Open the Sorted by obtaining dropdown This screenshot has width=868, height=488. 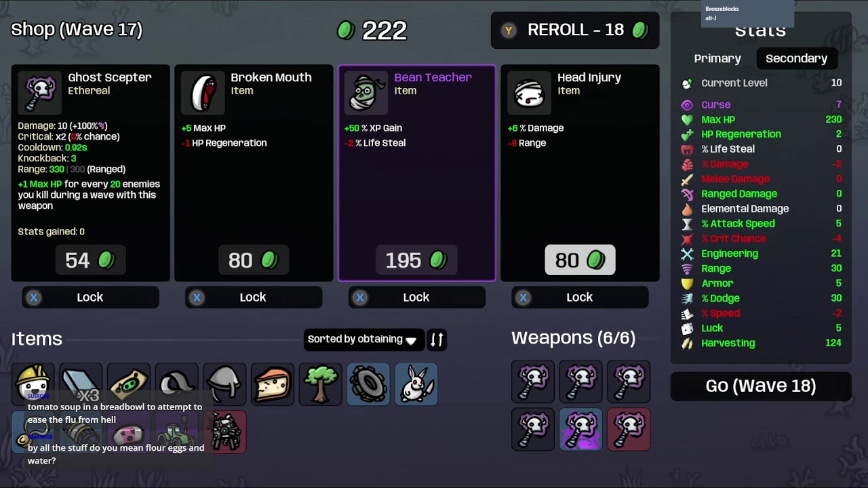(363, 340)
